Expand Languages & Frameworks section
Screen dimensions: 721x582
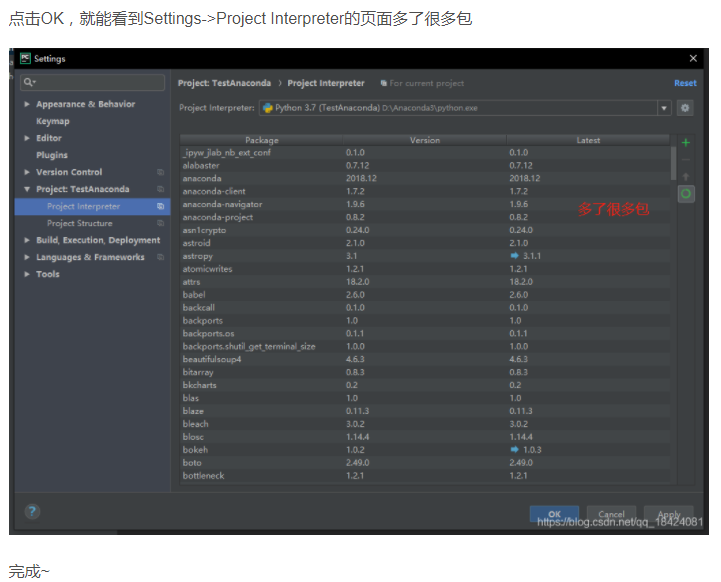pyautogui.click(x=27, y=257)
